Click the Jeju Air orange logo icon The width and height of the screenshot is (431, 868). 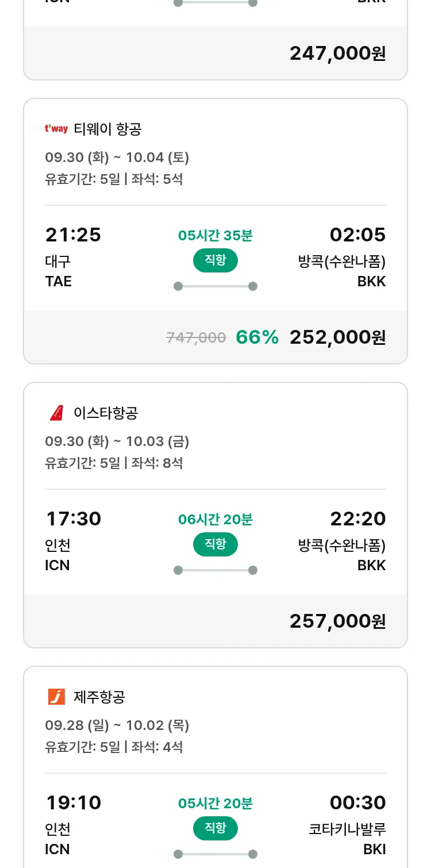click(56, 697)
